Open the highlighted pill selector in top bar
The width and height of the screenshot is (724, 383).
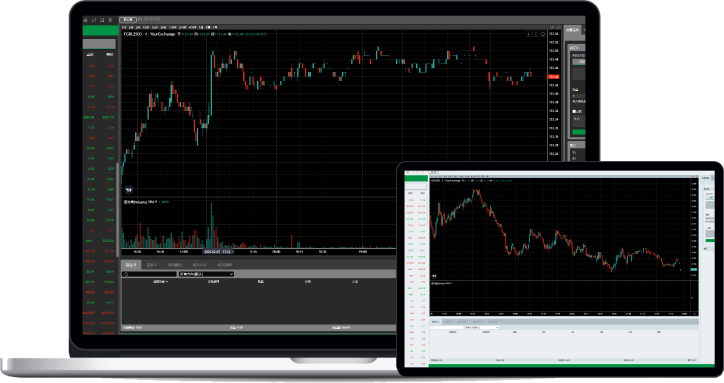click(127, 20)
